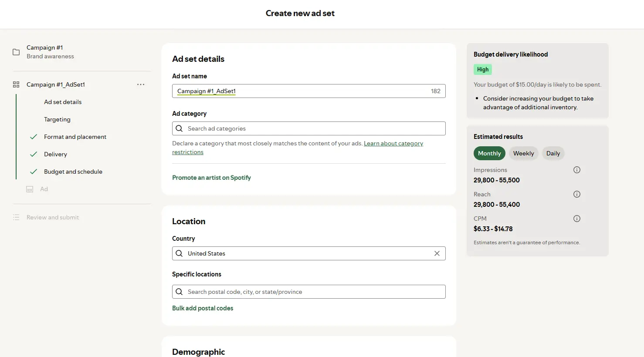Click the campaign folder icon

click(16, 52)
